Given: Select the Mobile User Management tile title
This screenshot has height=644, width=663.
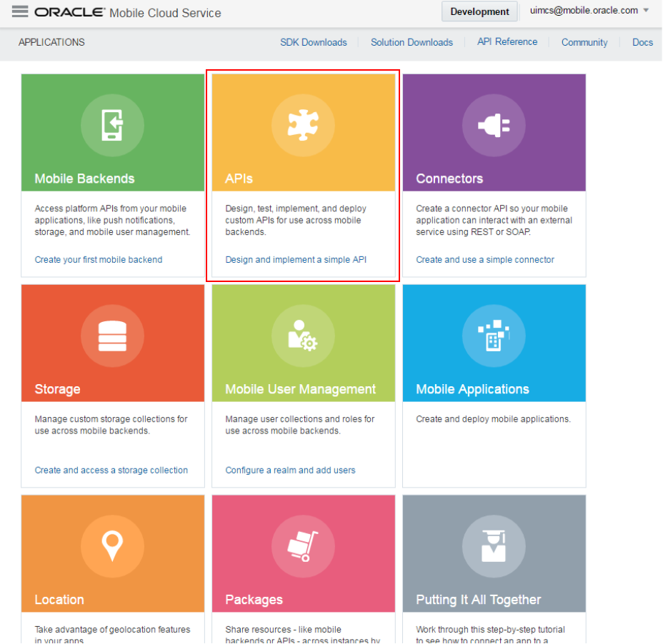Looking at the screenshot, I should coord(301,389).
